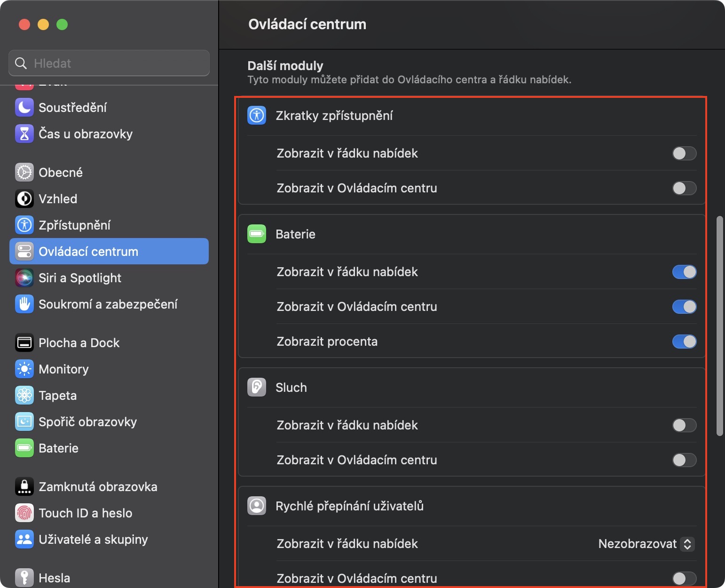Toggle Sluch Zobrazit v Ovládacím centru
725x588 pixels.
(684, 460)
